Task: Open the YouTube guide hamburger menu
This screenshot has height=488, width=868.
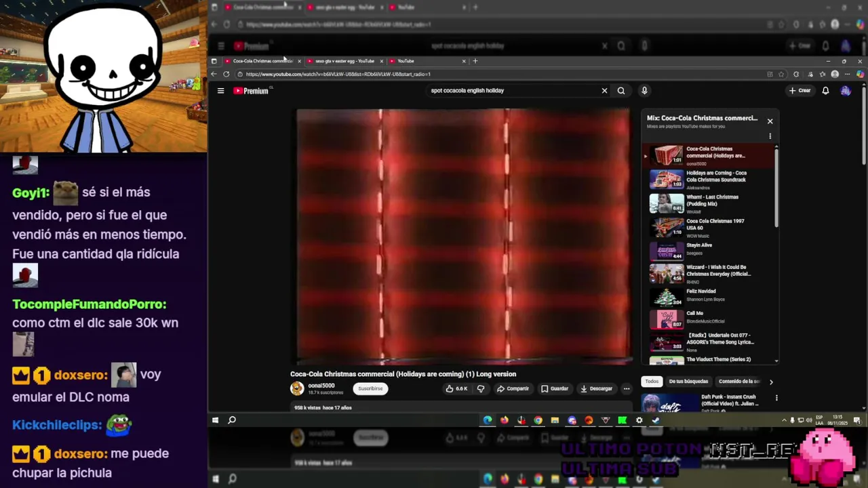Action: (x=220, y=91)
